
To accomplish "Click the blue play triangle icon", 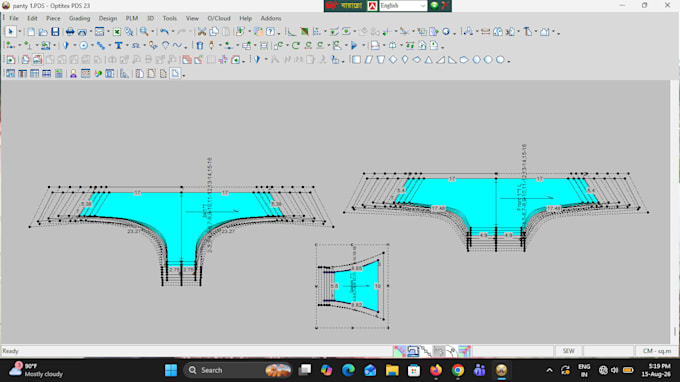I will [354, 46].
